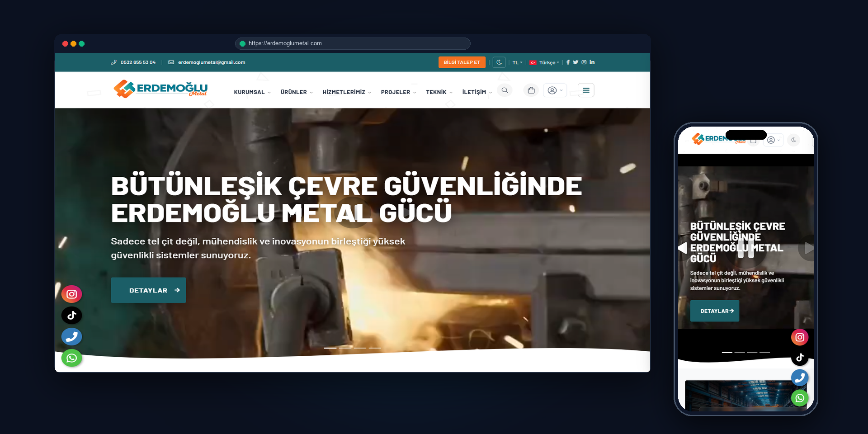Call the 0532 655 53 04 number link
Screen dimensions: 868x434
pos(138,62)
